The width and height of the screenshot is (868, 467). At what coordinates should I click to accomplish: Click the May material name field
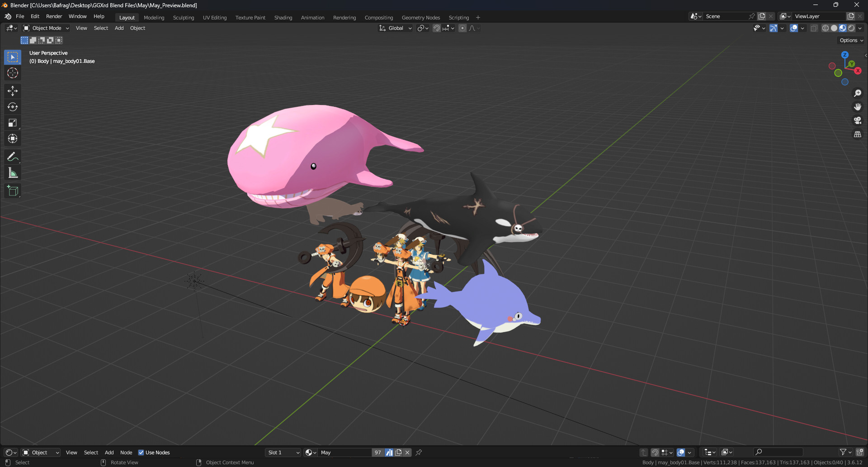click(345, 453)
